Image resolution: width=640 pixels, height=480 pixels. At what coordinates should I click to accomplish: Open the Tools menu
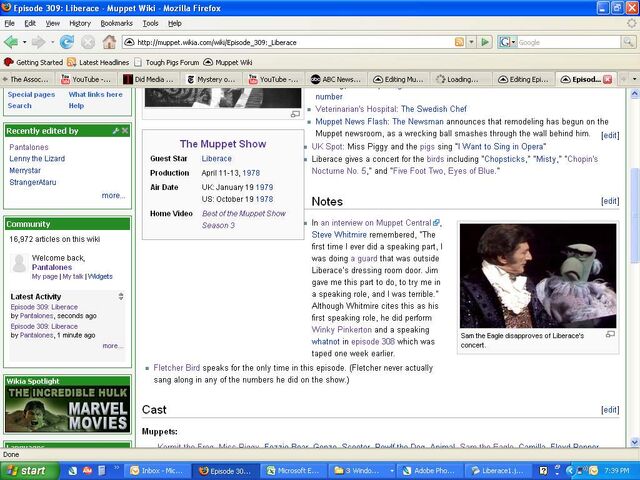[150, 23]
